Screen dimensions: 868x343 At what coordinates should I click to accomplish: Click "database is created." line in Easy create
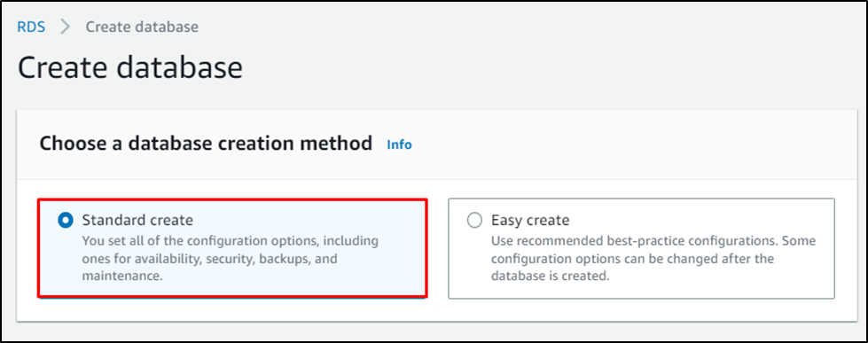point(551,276)
